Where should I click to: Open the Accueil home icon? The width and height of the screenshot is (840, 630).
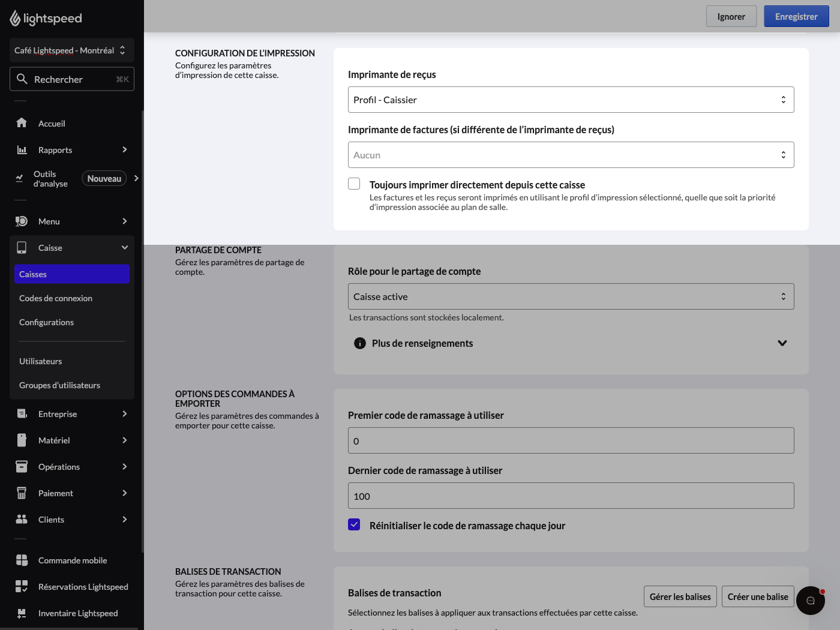pyautogui.click(x=22, y=123)
